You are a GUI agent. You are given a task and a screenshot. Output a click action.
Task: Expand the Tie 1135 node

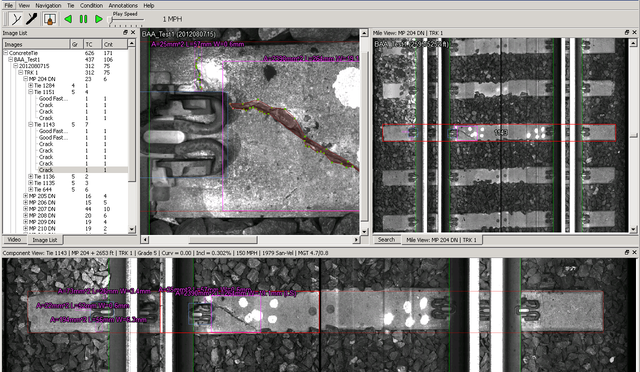tap(31, 183)
